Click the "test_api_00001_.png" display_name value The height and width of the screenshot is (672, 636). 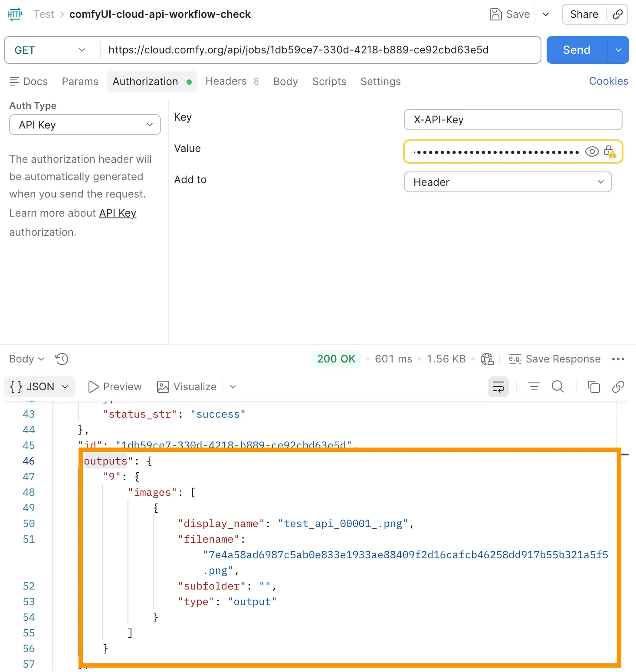tap(343, 524)
